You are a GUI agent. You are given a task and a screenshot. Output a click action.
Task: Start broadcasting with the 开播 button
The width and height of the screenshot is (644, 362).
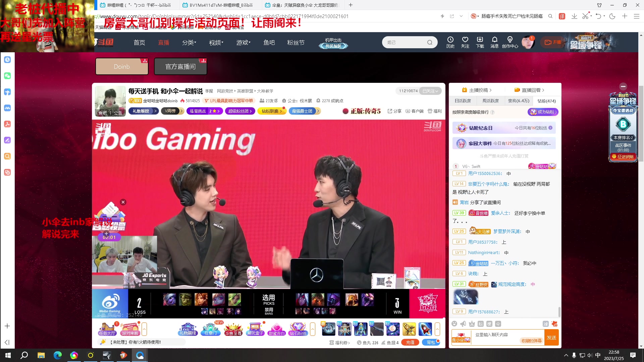pos(553,42)
